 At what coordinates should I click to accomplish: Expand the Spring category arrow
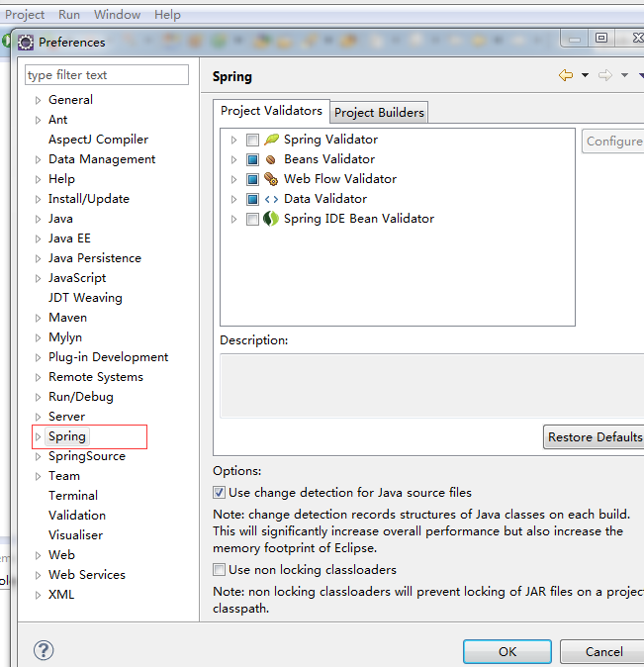(38, 436)
